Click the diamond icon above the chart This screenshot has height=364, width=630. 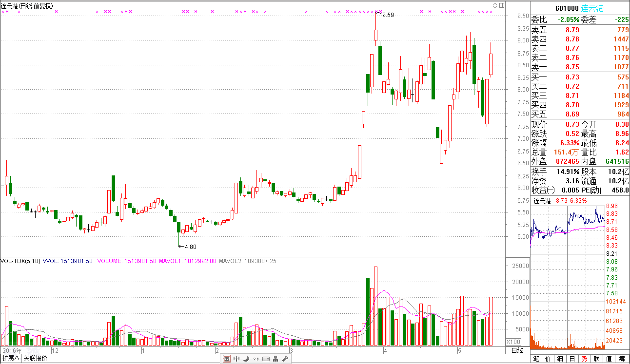click(495, 5)
